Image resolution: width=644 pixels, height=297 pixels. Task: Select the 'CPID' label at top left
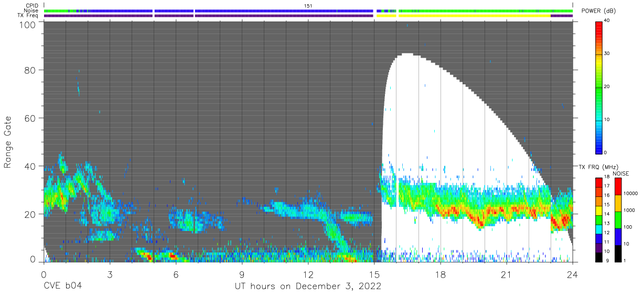[33, 5]
